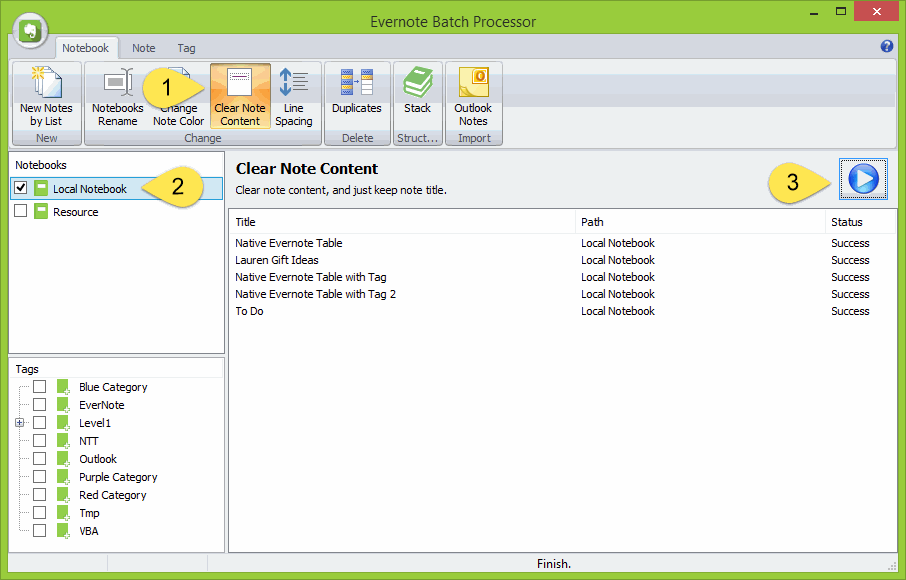
Task: Select the Notebooks Rename tool
Action: tap(117, 96)
